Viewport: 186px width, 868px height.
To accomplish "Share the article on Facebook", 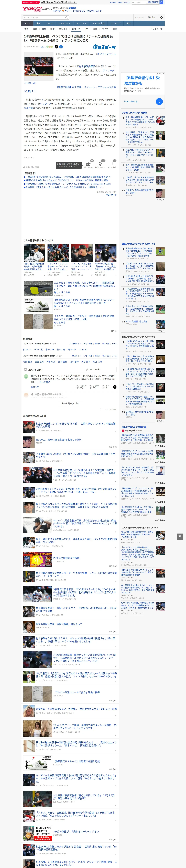I will pos(61,47).
